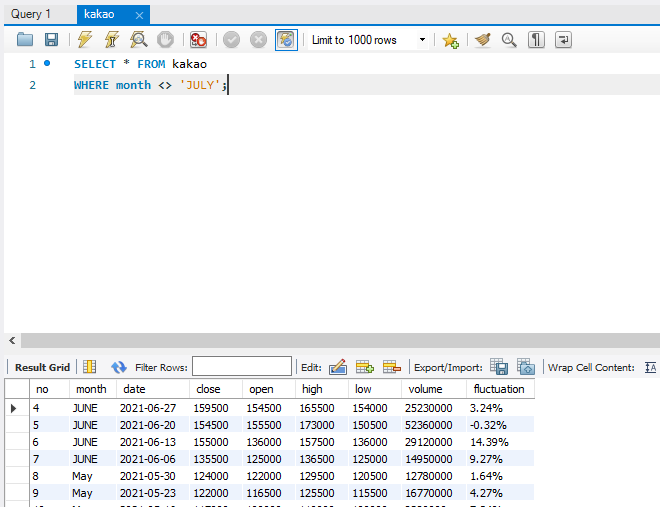This screenshot has width=660, height=507.
Task: Select the date cell 2021-05-23
Action: coord(153,493)
